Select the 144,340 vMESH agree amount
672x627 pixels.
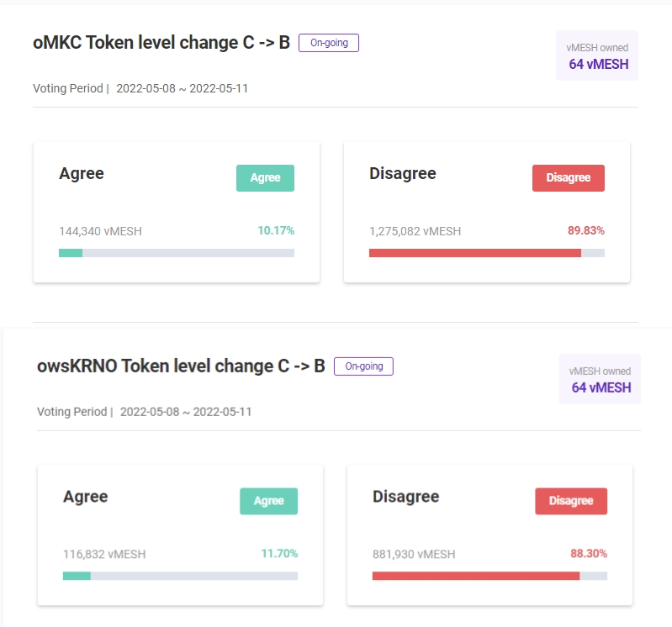coord(100,231)
